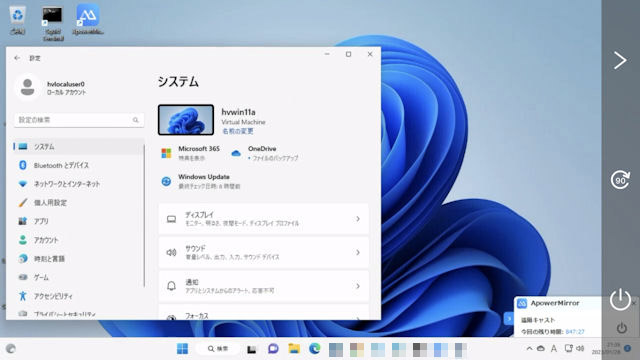
Task: Open the Recycle Bin desktop icon
Action: [x=18, y=20]
